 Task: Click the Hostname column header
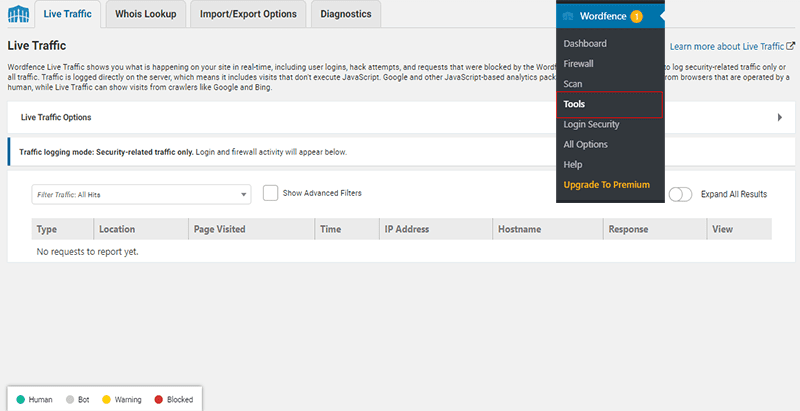click(548, 229)
